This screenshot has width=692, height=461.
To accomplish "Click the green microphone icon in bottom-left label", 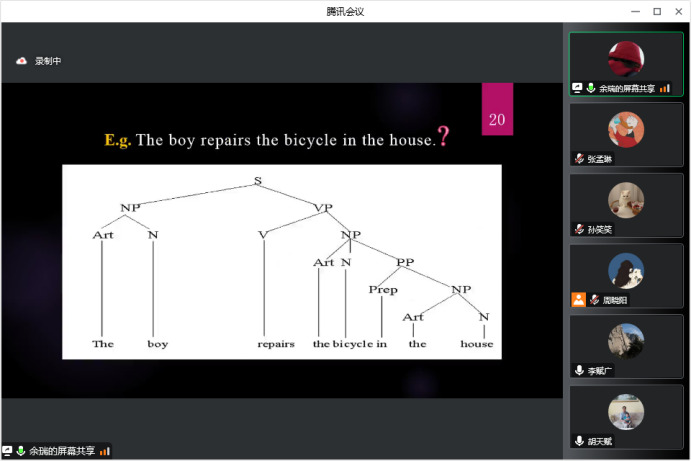I will (20, 451).
